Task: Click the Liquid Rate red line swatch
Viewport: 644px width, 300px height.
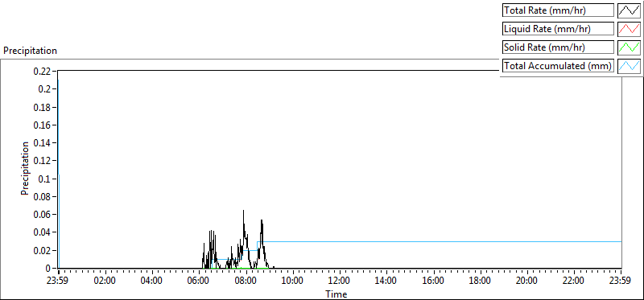Action: [x=629, y=29]
